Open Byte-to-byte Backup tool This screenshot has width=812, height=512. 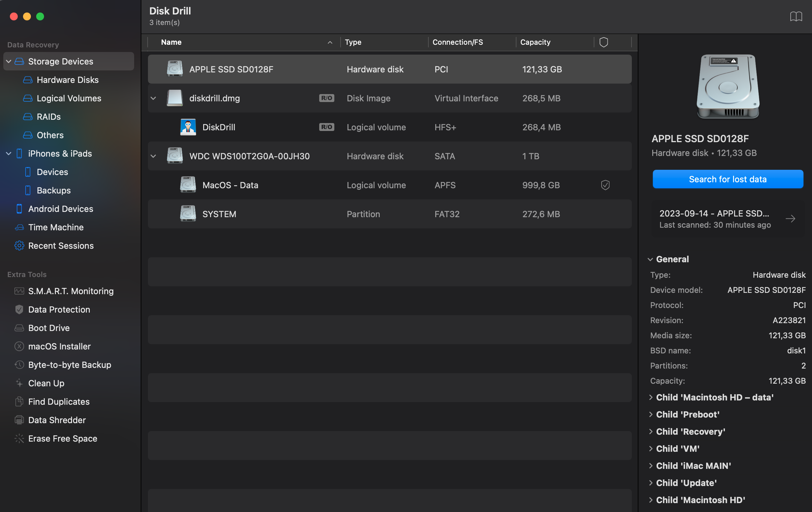pyautogui.click(x=69, y=365)
